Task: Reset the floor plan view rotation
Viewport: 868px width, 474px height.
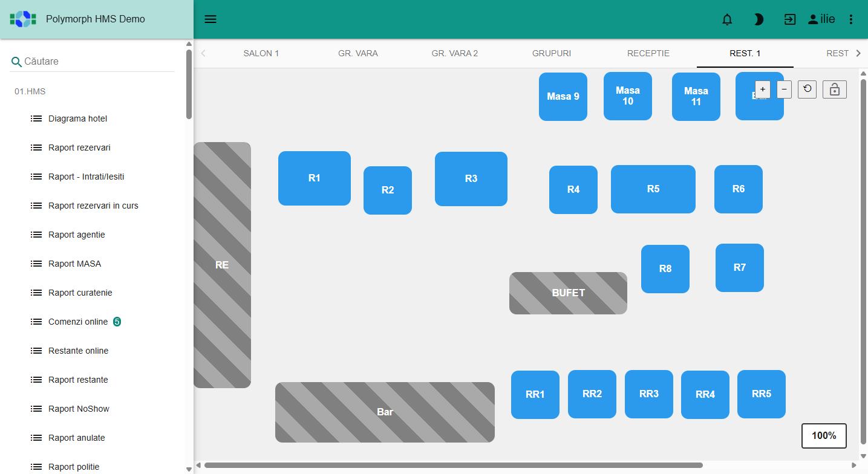Action: point(808,89)
